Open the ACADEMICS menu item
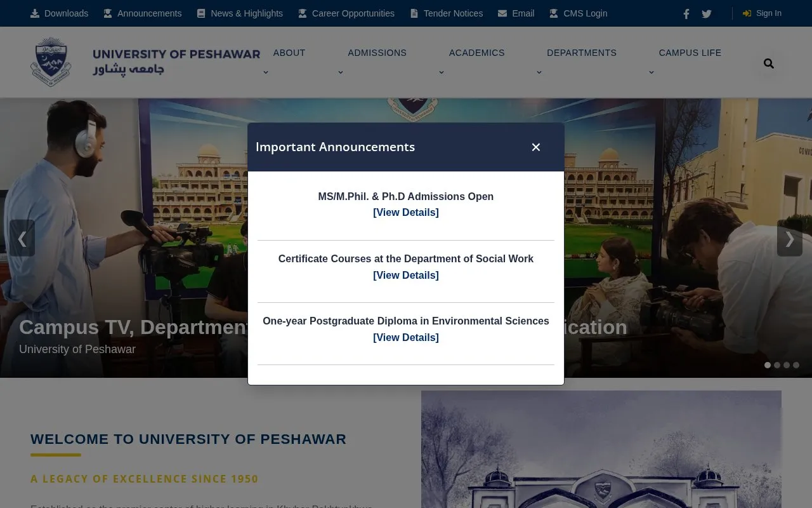 [x=477, y=53]
